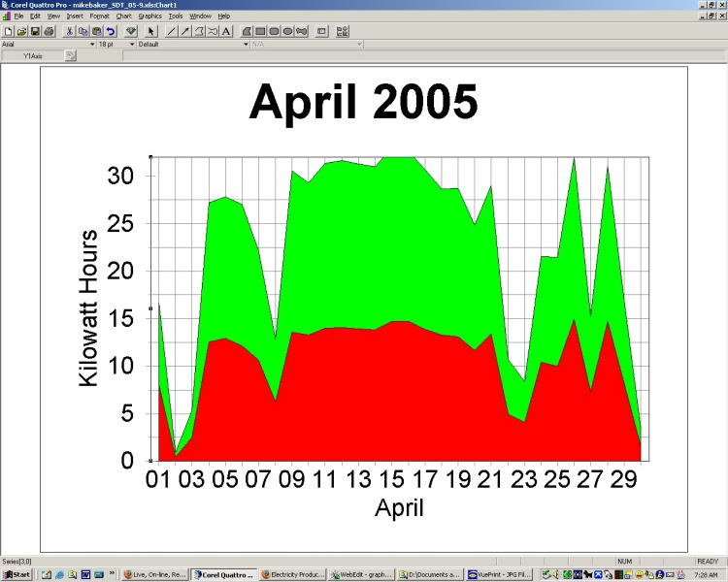Click the Print toolbar icon
Image resolution: width=728 pixels, height=582 pixels.
point(49,31)
